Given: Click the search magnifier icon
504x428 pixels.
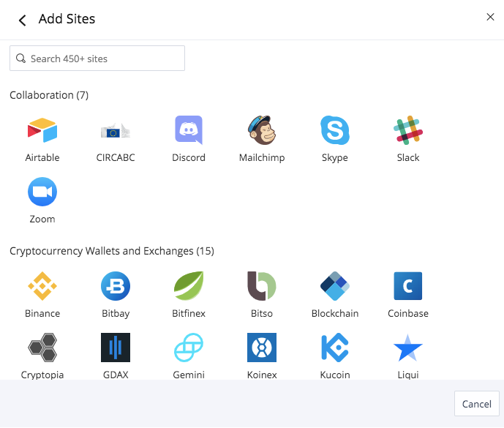Looking at the screenshot, I should tap(21, 59).
